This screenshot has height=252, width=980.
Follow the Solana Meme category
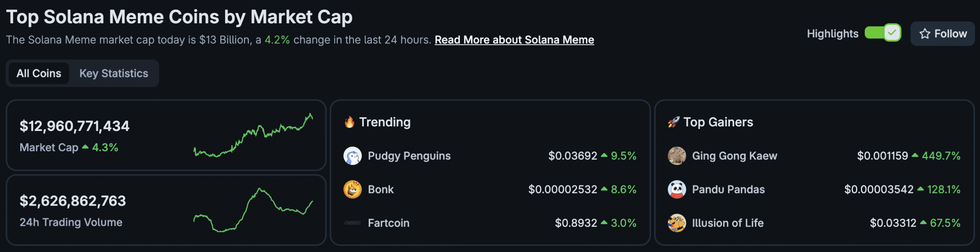tap(942, 34)
